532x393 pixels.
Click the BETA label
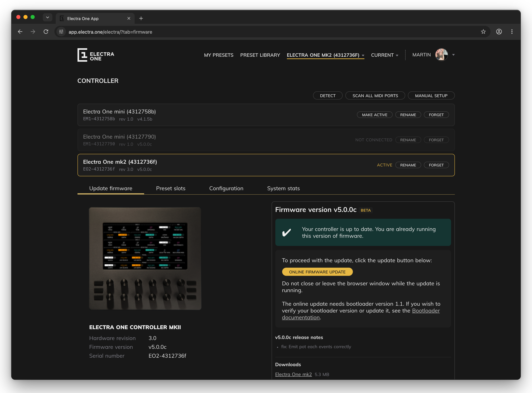pyautogui.click(x=365, y=210)
